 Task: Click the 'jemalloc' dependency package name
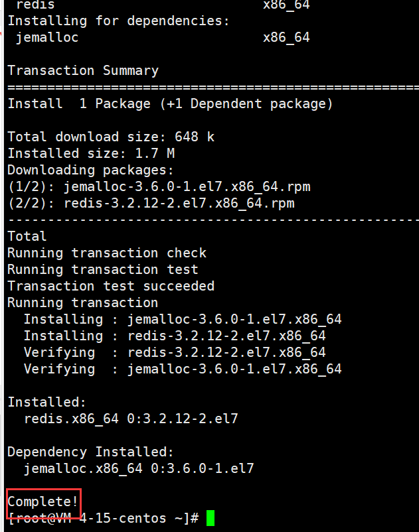47,38
